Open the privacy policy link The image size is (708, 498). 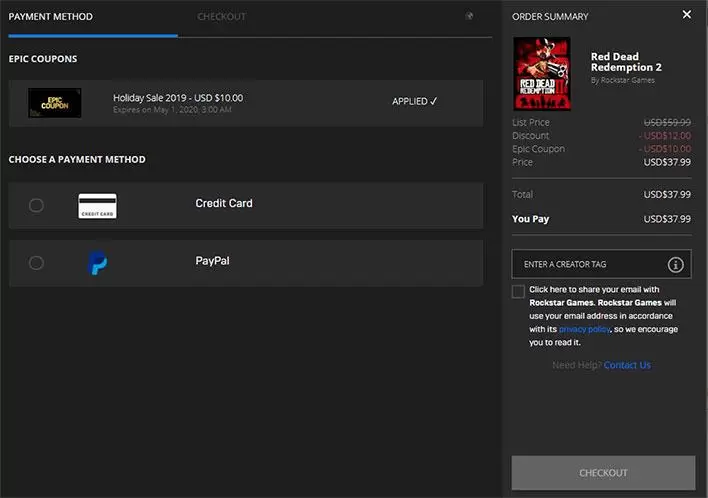[585, 329]
